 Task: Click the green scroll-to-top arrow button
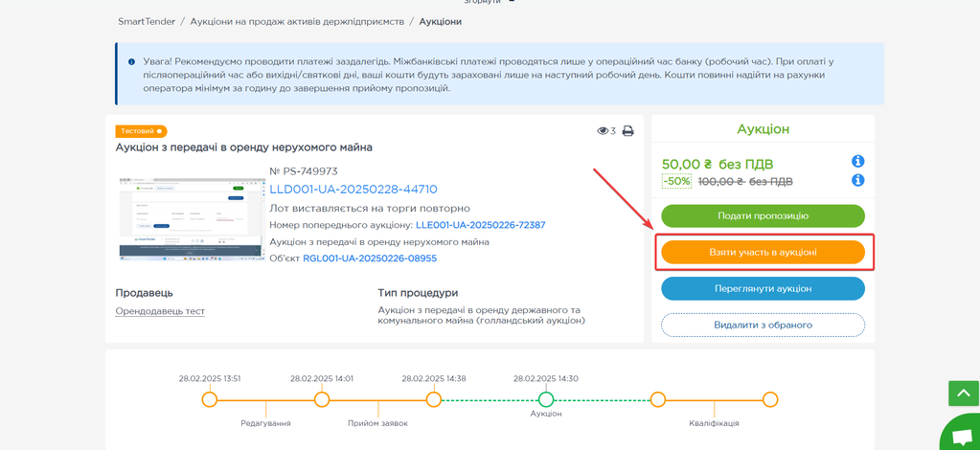tap(963, 393)
